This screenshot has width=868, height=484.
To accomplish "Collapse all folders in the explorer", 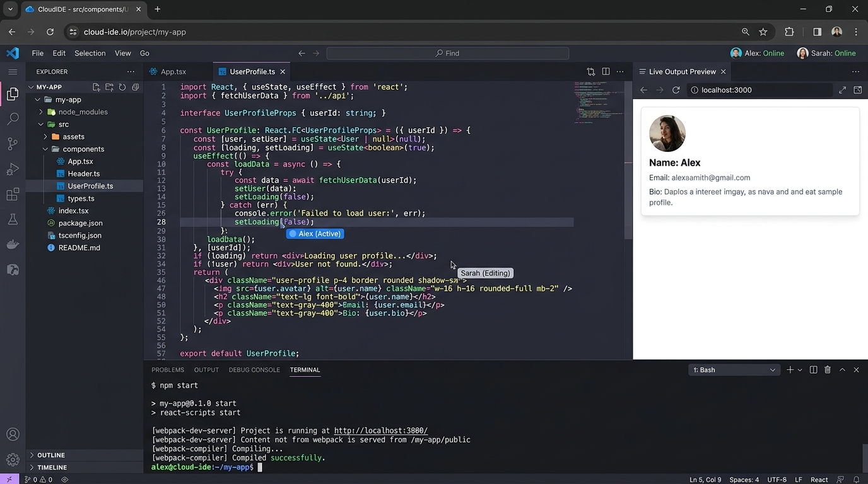I will point(135,87).
